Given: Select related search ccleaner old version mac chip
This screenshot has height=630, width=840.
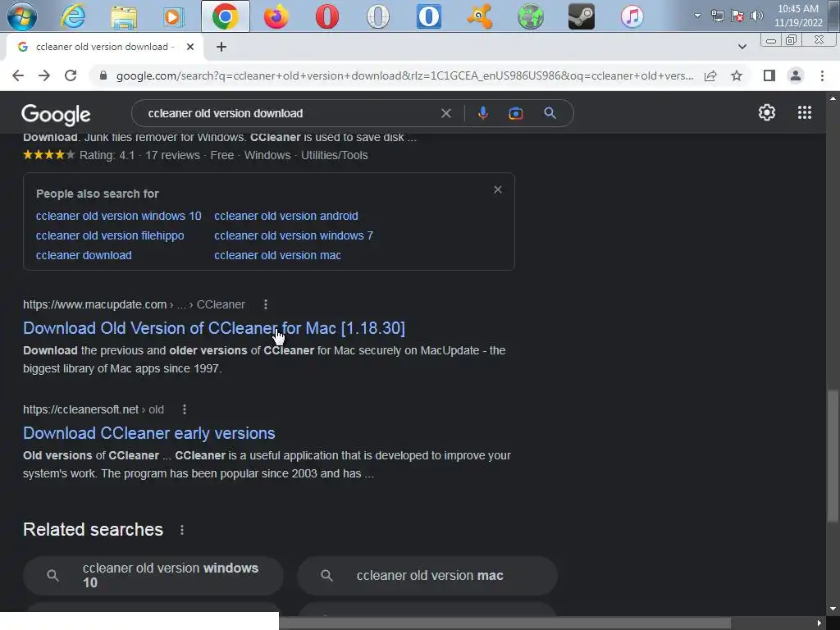Looking at the screenshot, I should tap(427, 575).
